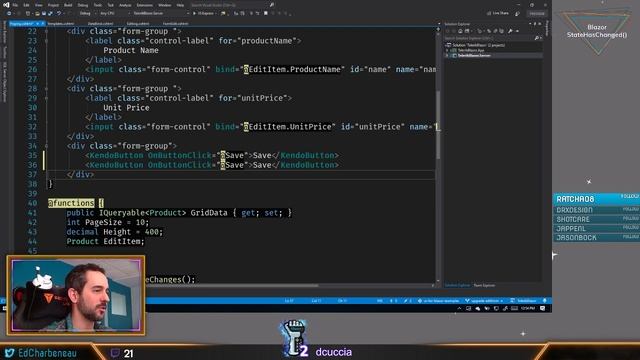The height and width of the screenshot is (360, 640).
Task: Start debugging with IIS Express button
Action: click(204, 13)
